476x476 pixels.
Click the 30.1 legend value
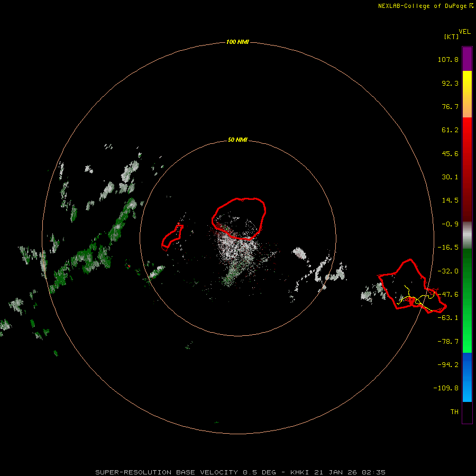[450, 177]
